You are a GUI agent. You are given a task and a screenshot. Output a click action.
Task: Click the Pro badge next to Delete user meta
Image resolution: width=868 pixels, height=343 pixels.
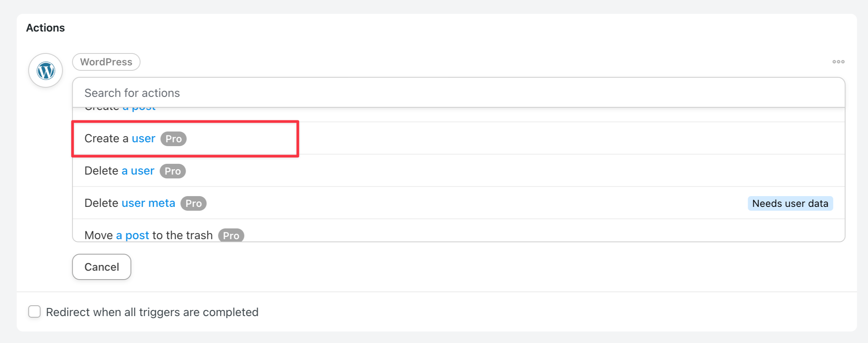pos(193,203)
